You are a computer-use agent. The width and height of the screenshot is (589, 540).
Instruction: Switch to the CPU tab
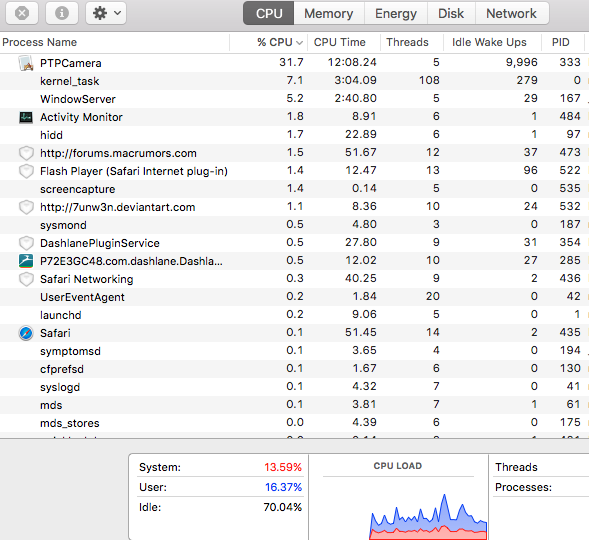click(269, 14)
